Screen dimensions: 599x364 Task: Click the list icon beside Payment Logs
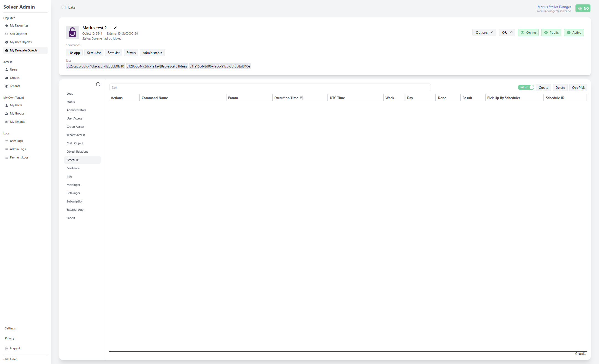tap(7, 158)
